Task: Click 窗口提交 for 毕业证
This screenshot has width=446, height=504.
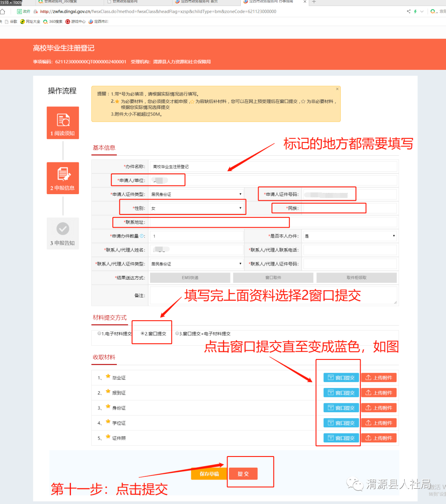Action: pos(341,378)
